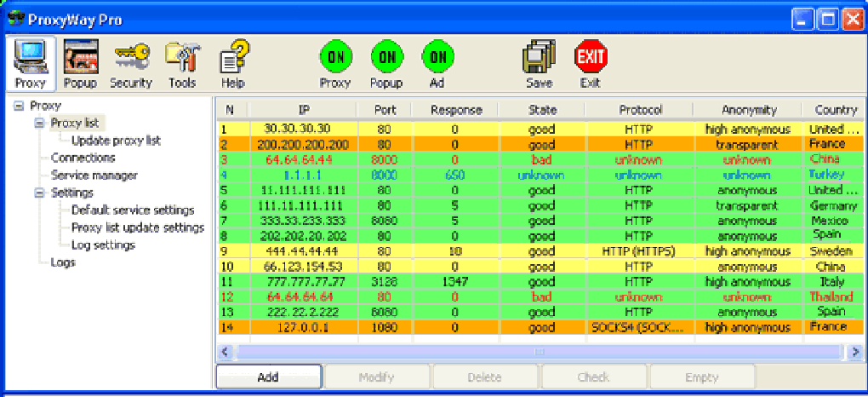Collapse the root Proxy tree node
The height and width of the screenshot is (397, 868).
point(18,106)
